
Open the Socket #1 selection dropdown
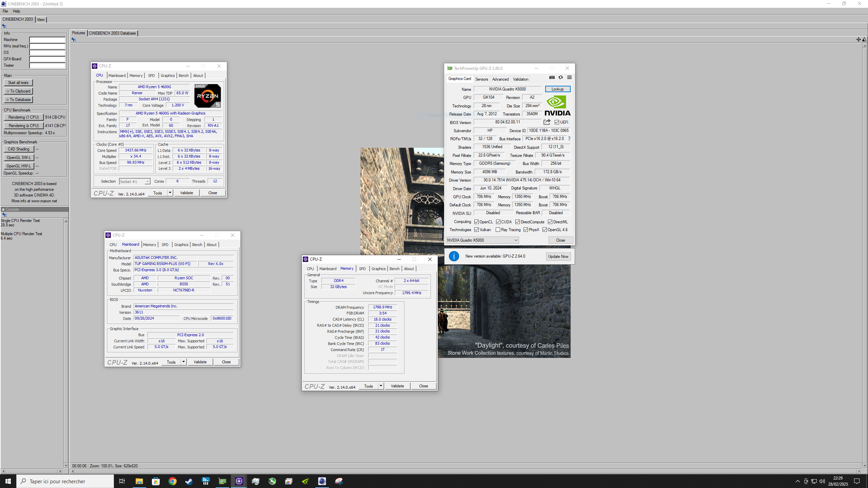pyautogui.click(x=135, y=182)
